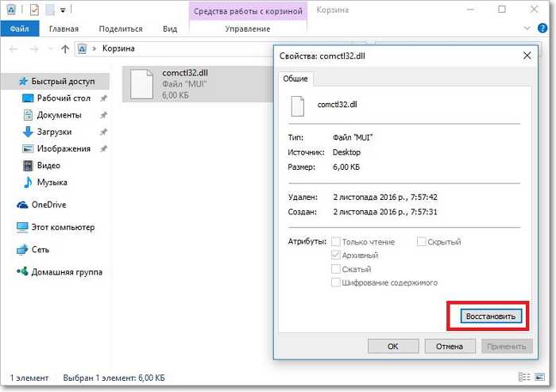The height and width of the screenshot is (392, 556).
Task: Toggle the Шифрование содержимого checkbox
Action: click(x=335, y=282)
